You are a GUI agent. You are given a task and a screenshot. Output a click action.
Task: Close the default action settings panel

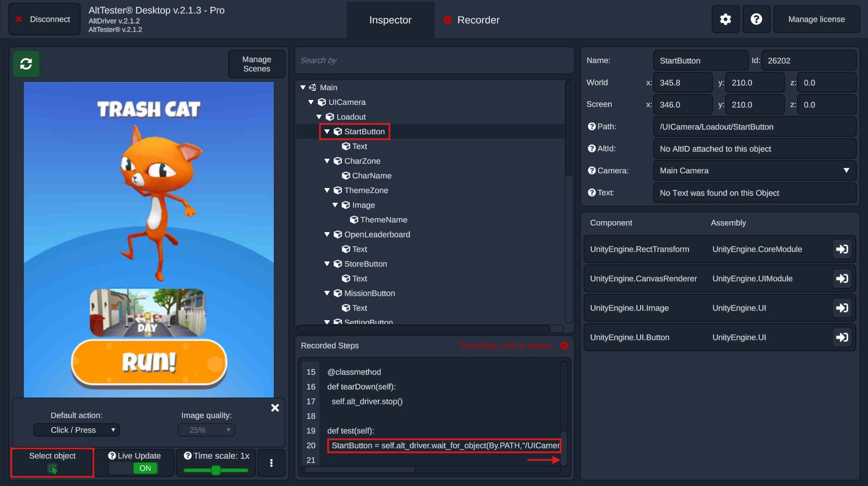(275, 408)
